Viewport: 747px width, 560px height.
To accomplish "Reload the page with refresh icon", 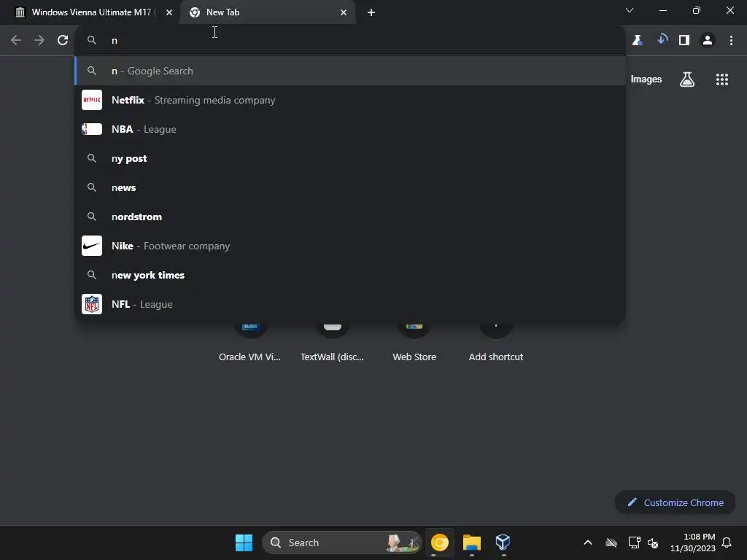I will 63,41.
